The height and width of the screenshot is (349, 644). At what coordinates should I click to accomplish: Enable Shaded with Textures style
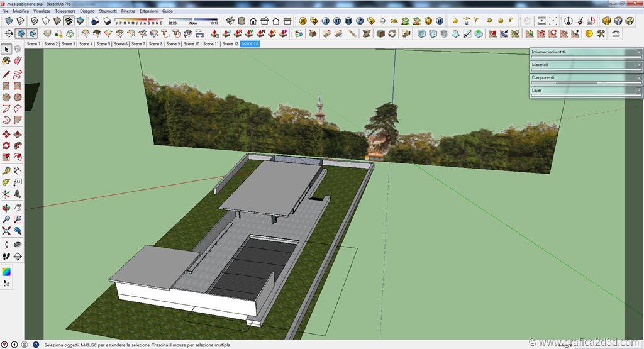(x=69, y=21)
